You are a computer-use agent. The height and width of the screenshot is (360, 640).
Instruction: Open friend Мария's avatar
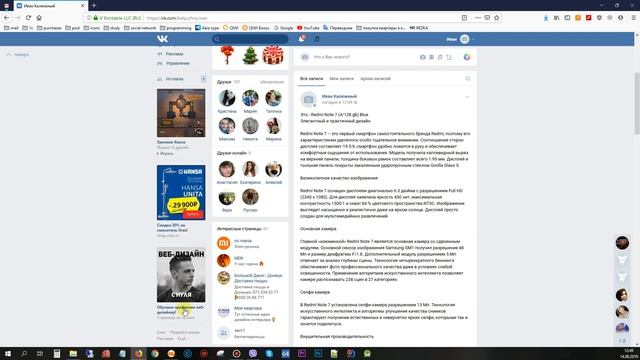[250, 98]
